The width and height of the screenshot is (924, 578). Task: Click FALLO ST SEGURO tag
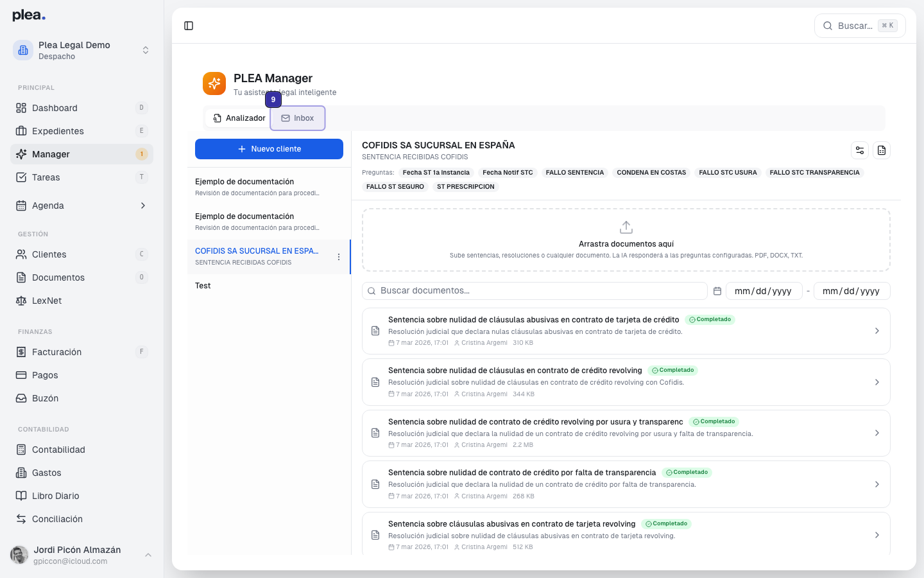[395, 187]
